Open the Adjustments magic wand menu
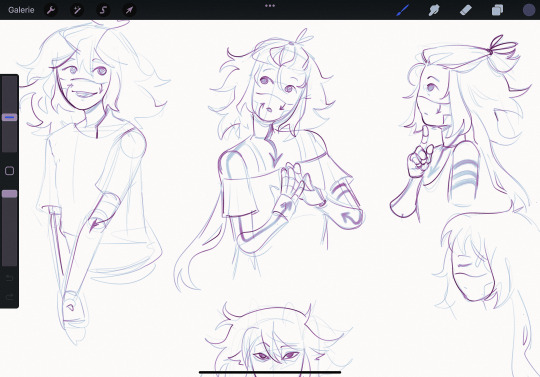 click(x=77, y=10)
